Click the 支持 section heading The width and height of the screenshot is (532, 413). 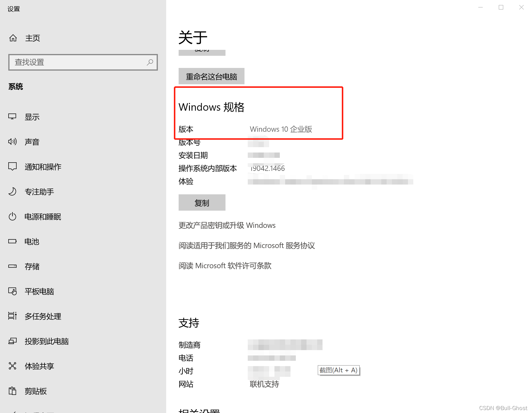(x=189, y=323)
